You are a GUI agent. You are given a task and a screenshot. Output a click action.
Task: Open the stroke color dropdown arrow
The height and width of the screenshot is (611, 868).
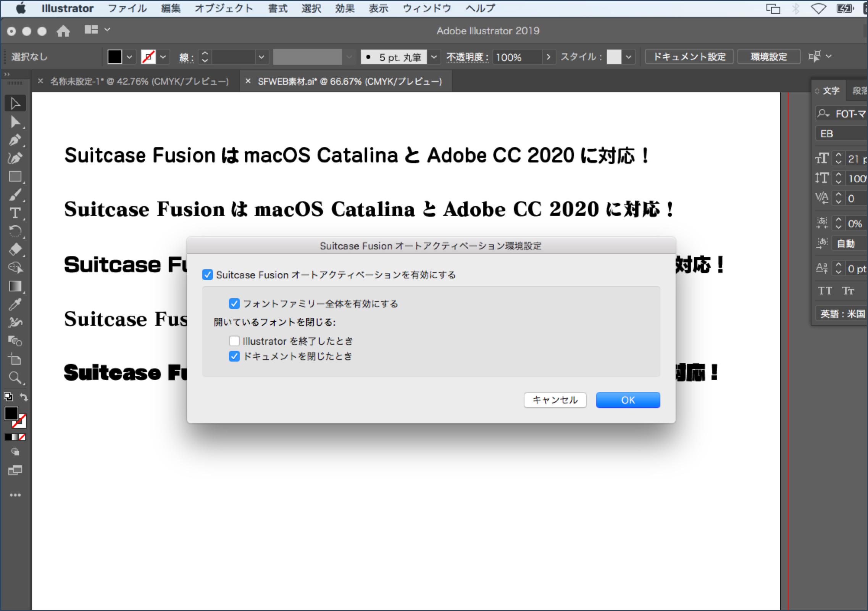pyautogui.click(x=163, y=57)
